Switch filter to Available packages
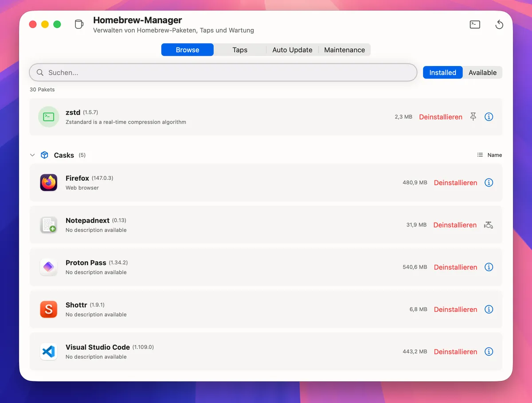 click(482, 72)
